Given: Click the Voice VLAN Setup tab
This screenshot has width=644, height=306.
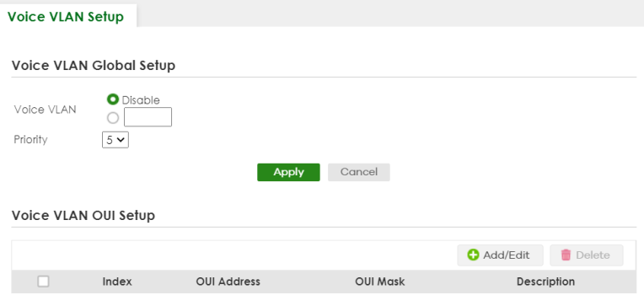Looking at the screenshot, I should click(x=66, y=17).
